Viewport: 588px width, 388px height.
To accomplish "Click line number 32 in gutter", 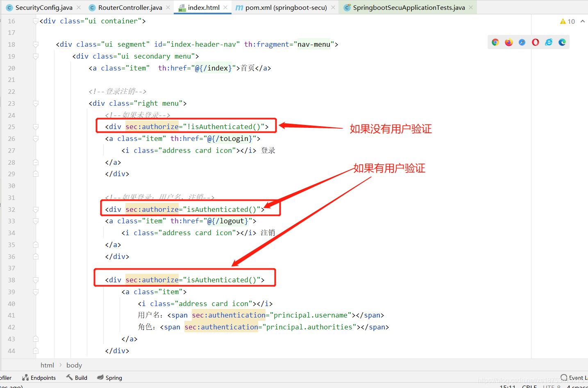I will click(11, 209).
